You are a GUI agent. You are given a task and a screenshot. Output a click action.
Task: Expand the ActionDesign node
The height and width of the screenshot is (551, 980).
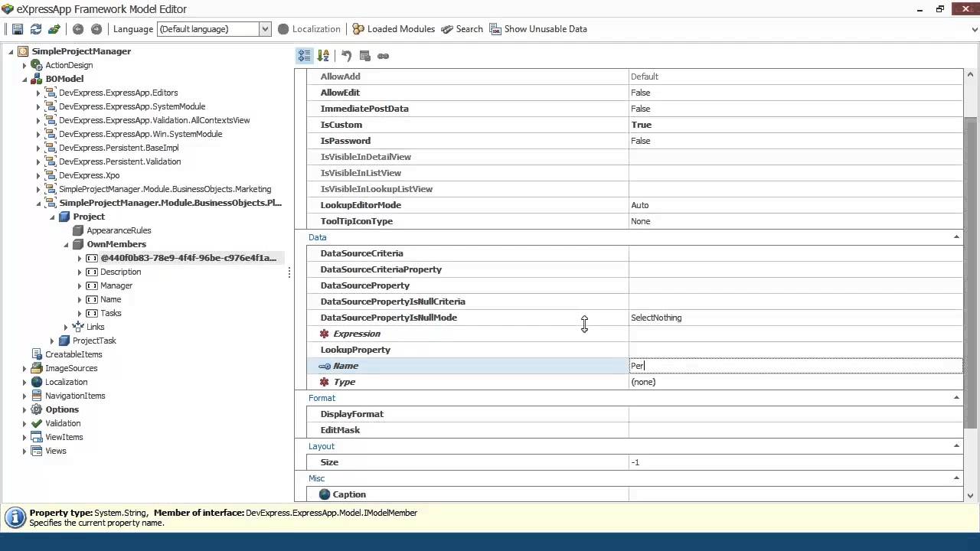coord(24,65)
